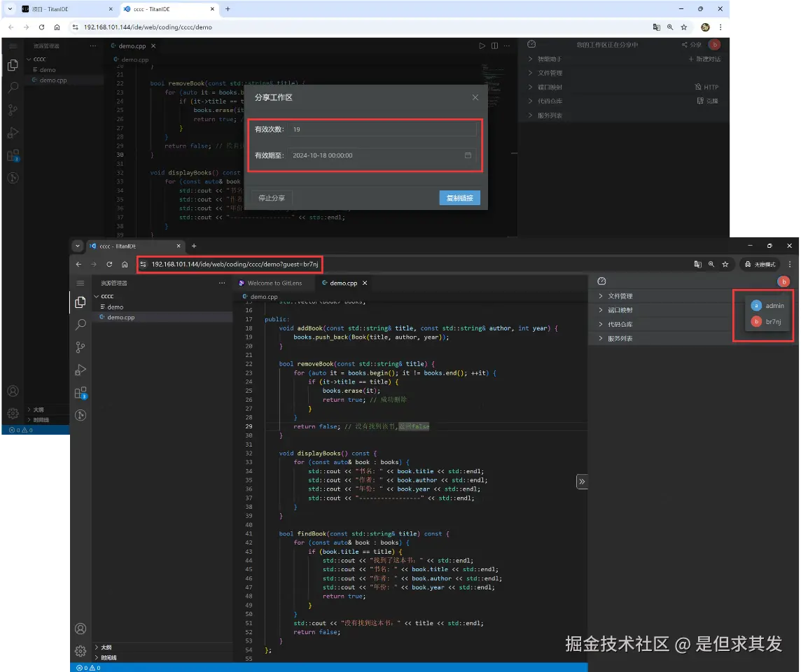Open Extensions view in front window
Screen dimensions: 801x672
pyautogui.click(x=81, y=393)
